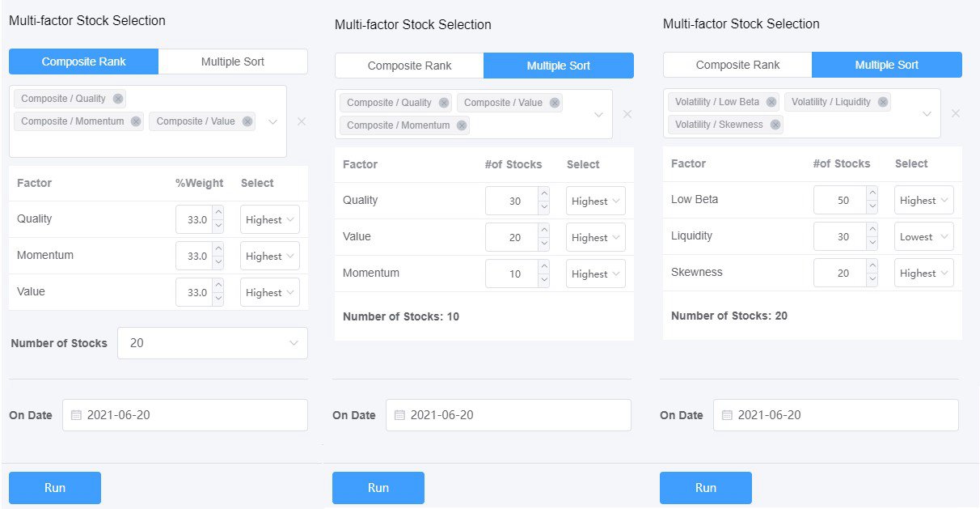The height and width of the screenshot is (509, 980).
Task: Remove the Volatility / Low Beta tag
Action: (771, 102)
